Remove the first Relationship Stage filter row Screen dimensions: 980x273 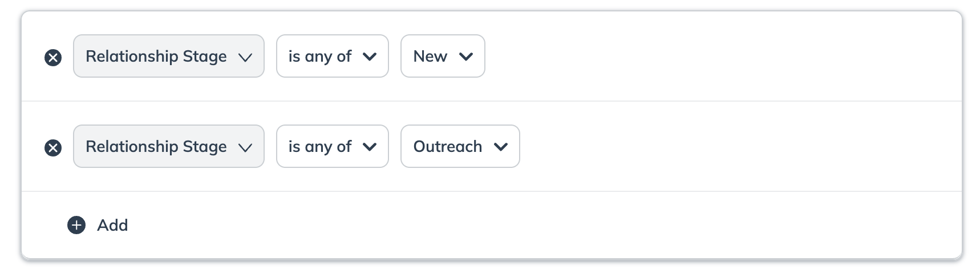53,58
